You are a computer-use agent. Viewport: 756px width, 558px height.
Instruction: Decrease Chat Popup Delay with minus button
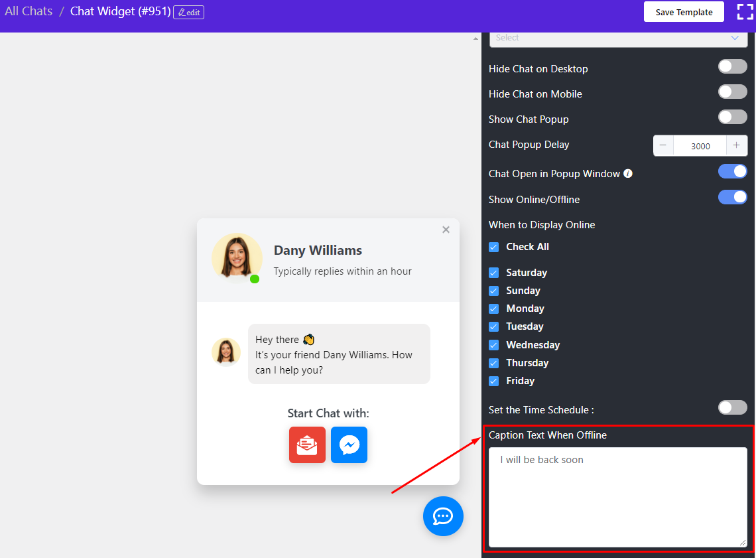663,146
